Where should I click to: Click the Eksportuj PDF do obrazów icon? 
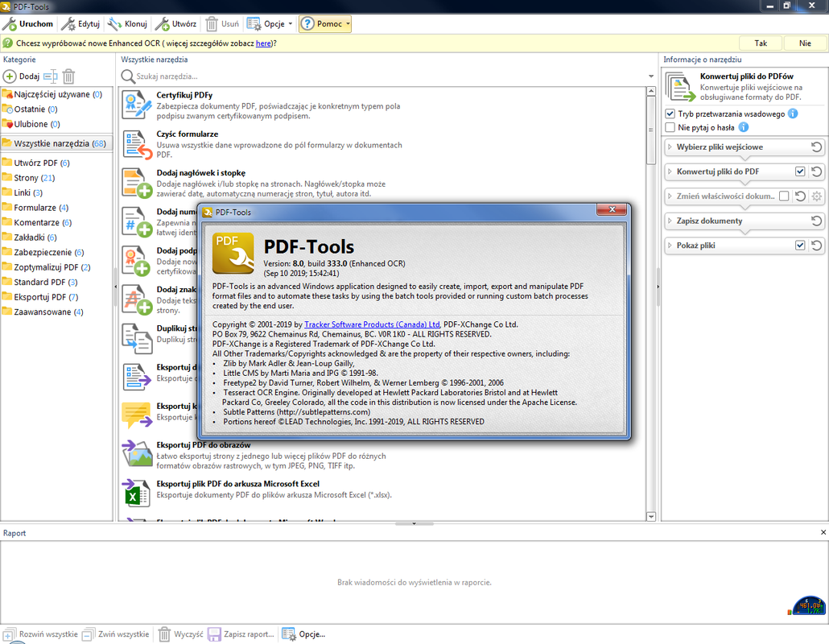[x=137, y=454]
